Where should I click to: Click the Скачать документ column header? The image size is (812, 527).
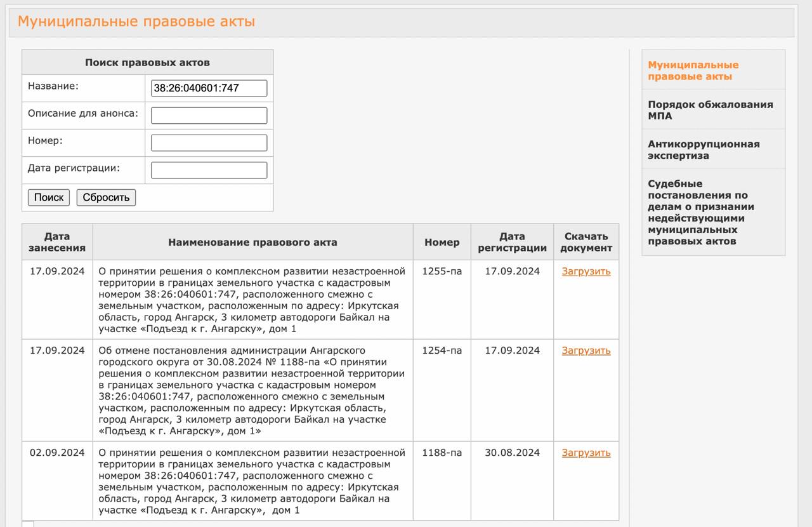tap(586, 242)
